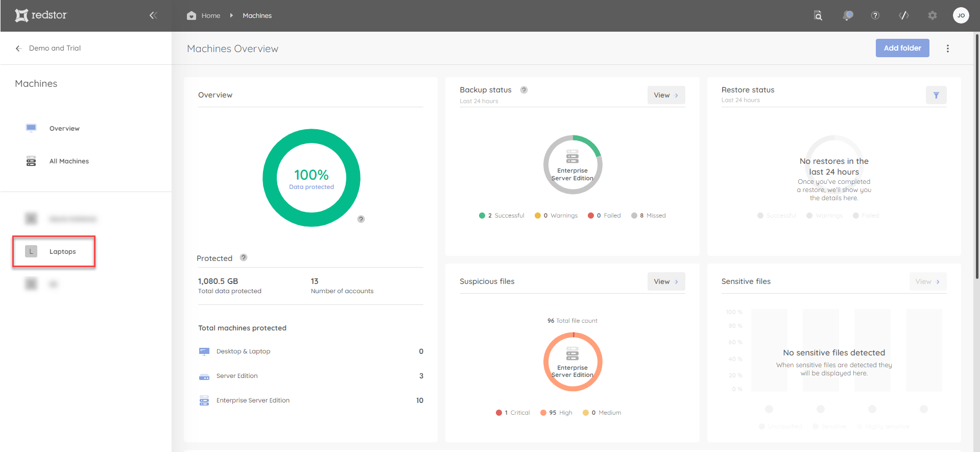Toggle the Missed backup legend item
The image size is (980, 452).
pos(649,216)
